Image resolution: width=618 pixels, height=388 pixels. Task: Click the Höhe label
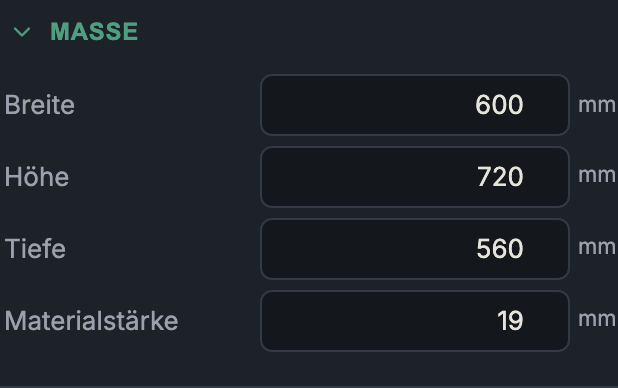pyautogui.click(x=37, y=176)
